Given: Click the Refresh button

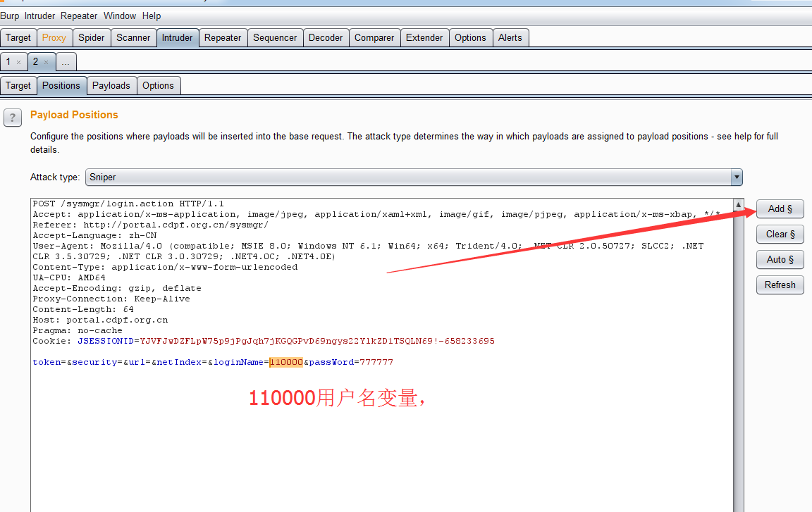Looking at the screenshot, I should [x=780, y=285].
